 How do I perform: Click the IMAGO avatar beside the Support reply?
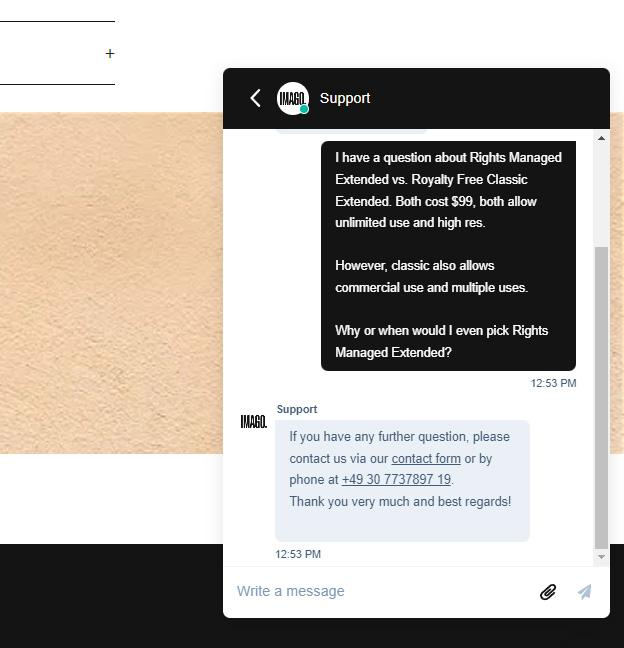[x=254, y=422]
